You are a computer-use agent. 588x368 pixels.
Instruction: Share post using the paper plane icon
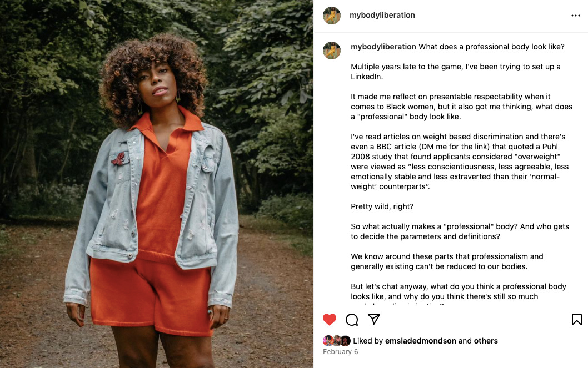(x=374, y=319)
